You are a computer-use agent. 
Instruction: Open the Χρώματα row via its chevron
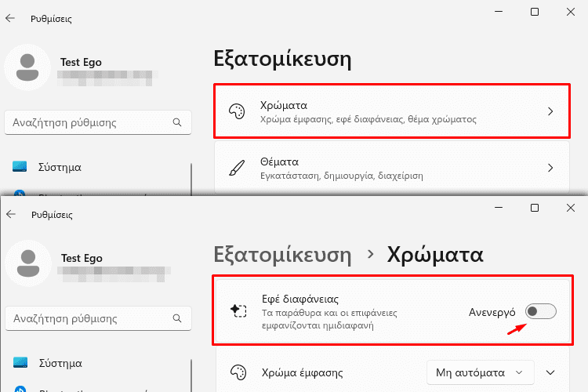[550, 111]
